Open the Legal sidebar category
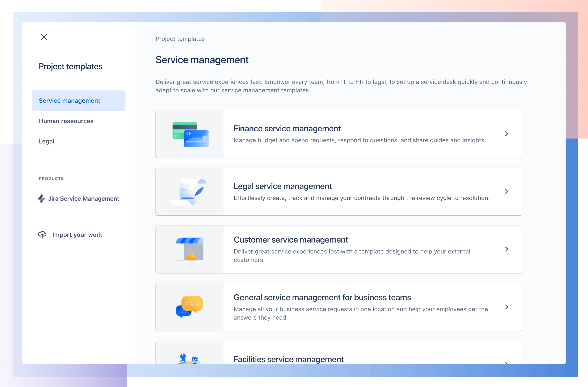Viewport: 588px width, 387px height. click(x=46, y=141)
